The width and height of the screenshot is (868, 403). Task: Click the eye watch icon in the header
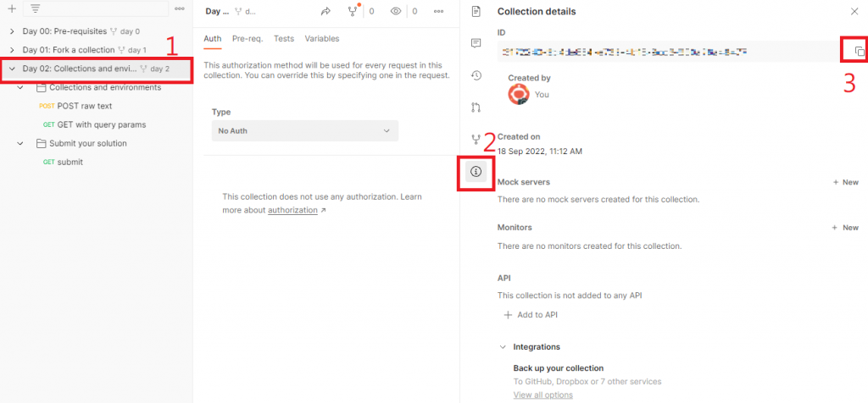pos(395,10)
